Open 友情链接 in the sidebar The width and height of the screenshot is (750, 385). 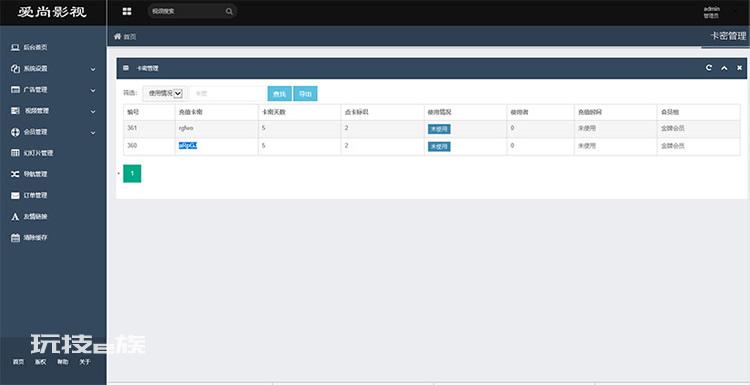[x=35, y=217]
